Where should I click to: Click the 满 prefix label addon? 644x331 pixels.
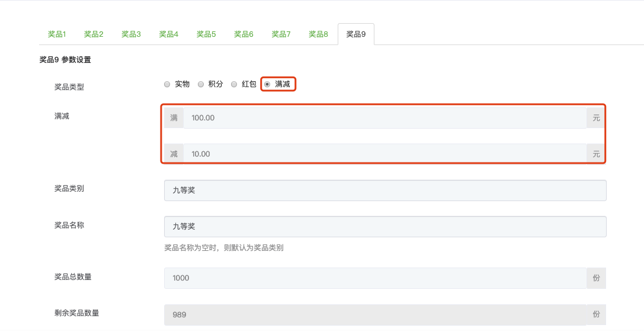pyautogui.click(x=174, y=118)
